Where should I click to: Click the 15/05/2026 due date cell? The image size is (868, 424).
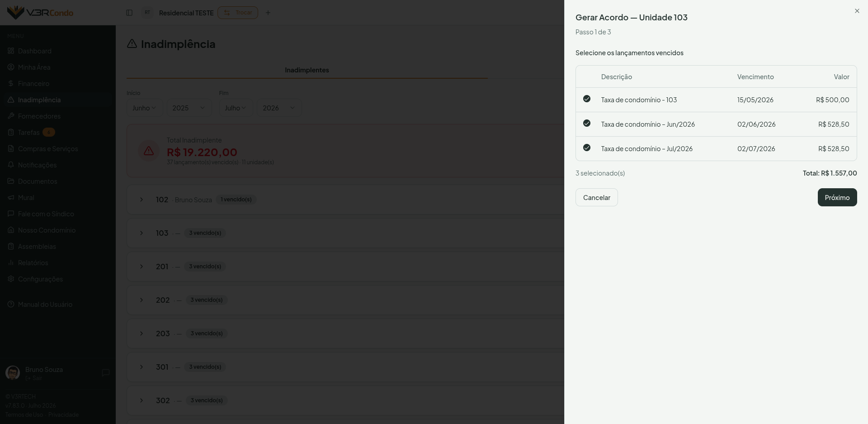[755, 100]
